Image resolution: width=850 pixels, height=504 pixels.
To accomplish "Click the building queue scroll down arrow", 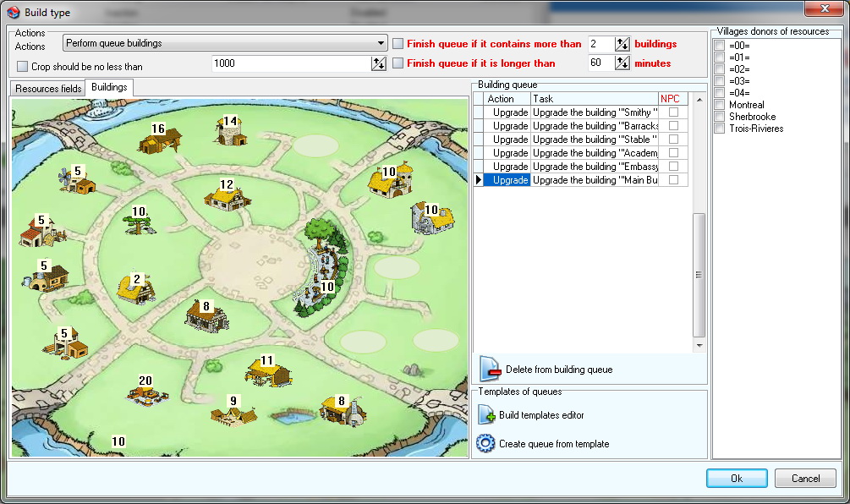I will point(699,345).
